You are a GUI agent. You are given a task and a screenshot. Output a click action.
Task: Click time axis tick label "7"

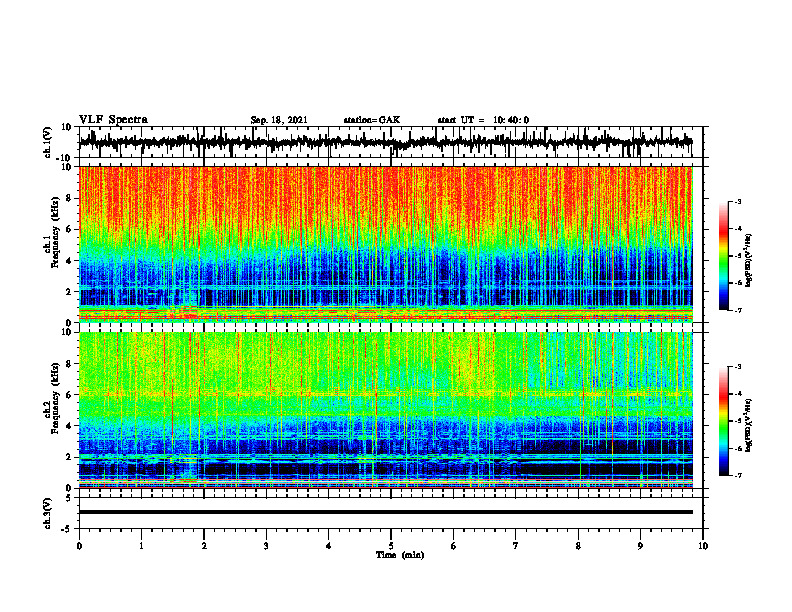click(x=516, y=546)
